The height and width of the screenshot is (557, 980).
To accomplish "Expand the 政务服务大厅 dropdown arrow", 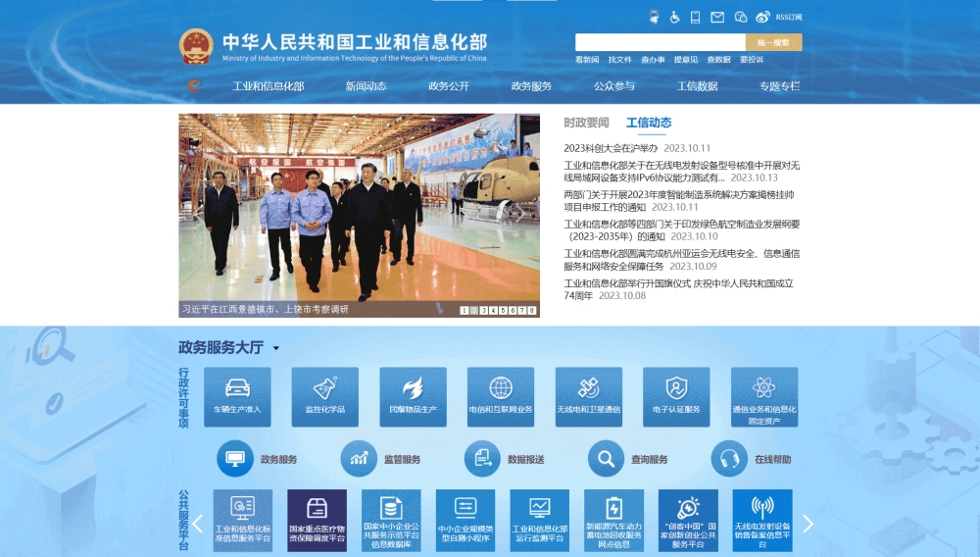I will coord(275,349).
